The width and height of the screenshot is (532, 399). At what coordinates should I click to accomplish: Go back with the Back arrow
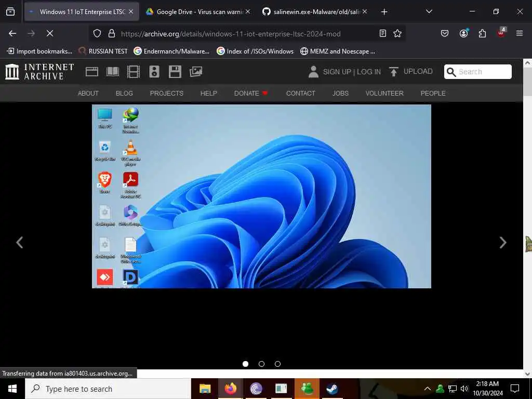(x=12, y=33)
